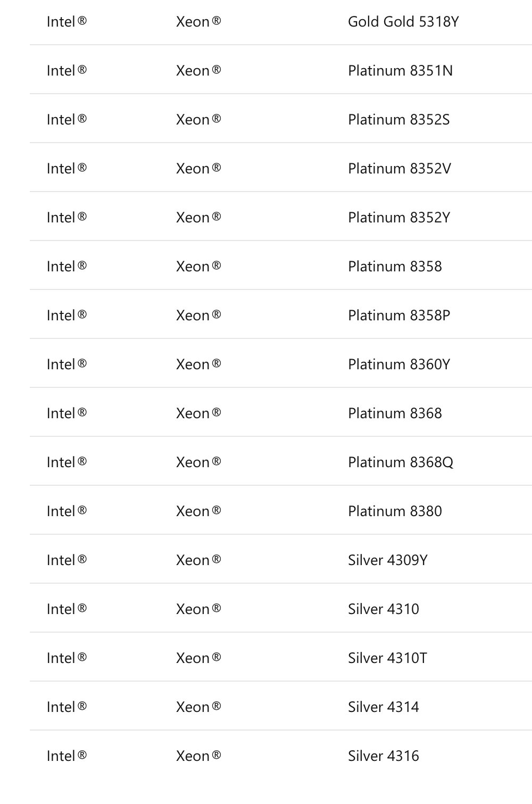Click the Gold Gold 5318Y model cell
532x804 pixels.
(x=403, y=22)
